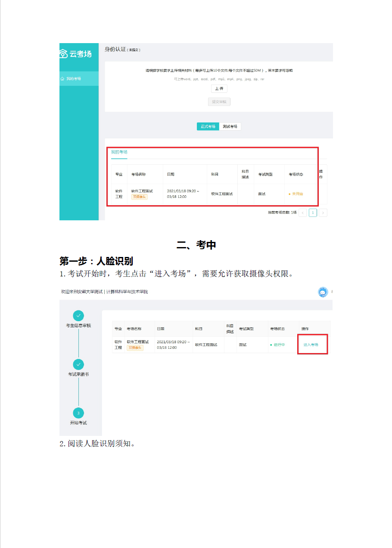Click the 可上传word, ppt, excel file types hint
This screenshot has height=548, width=392.
[x=219, y=79]
